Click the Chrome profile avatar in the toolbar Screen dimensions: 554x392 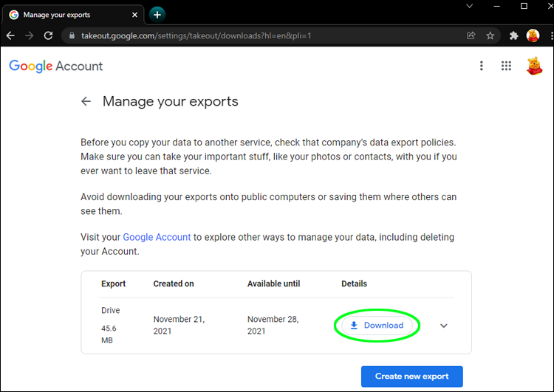pos(532,35)
